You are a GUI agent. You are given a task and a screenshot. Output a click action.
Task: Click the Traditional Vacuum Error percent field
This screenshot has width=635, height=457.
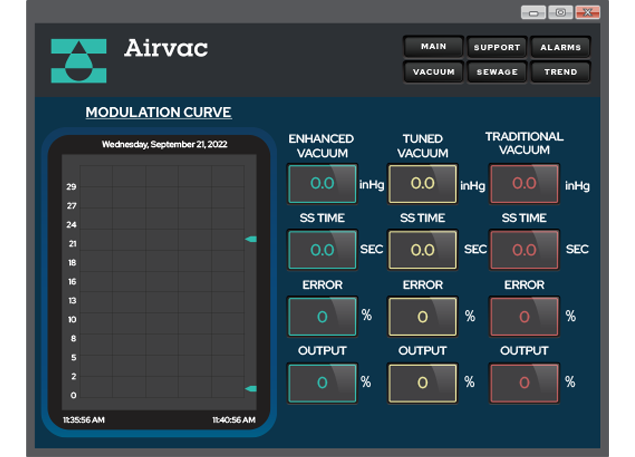click(x=524, y=316)
